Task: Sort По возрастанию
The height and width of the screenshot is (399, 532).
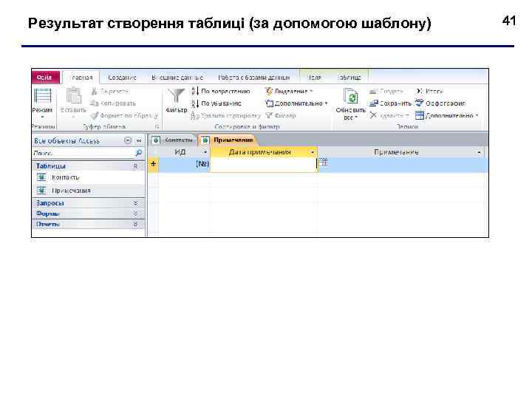Action: (x=221, y=92)
